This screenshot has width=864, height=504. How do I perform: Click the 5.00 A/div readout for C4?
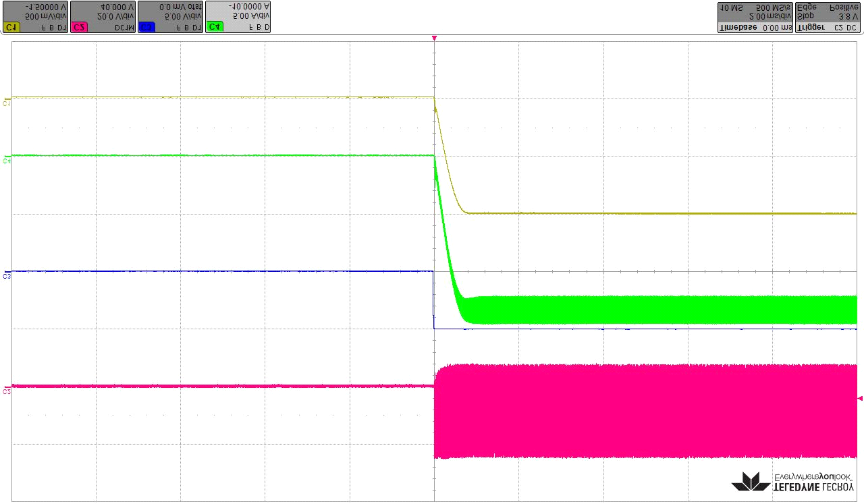click(x=250, y=16)
